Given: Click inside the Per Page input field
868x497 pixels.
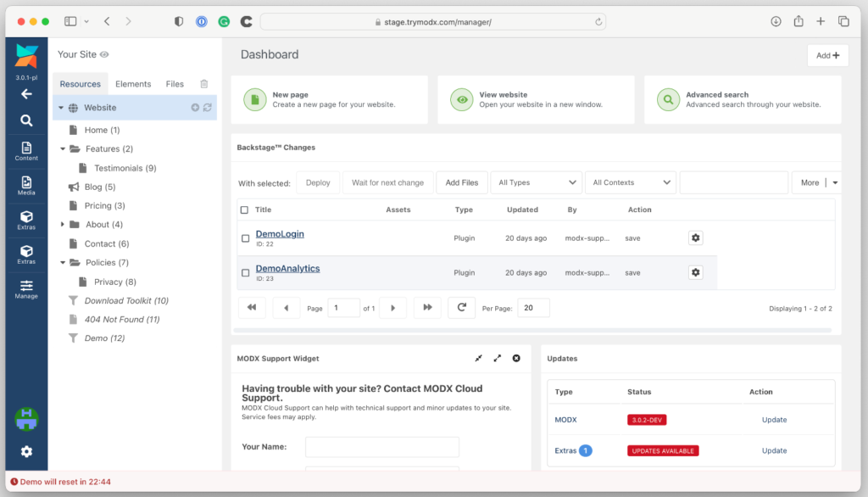Looking at the screenshot, I should (533, 307).
